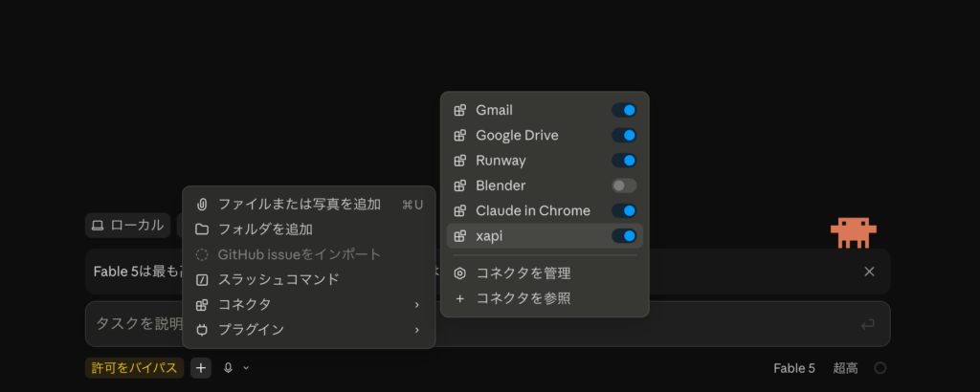
Task: Expand the コネクタ submenu chevron
Action: (417, 305)
